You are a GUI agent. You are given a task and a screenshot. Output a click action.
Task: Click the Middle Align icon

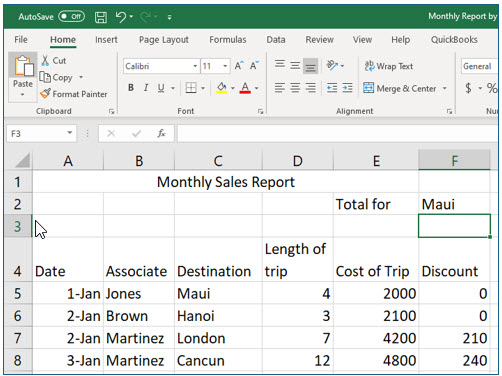click(x=295, y=65)
